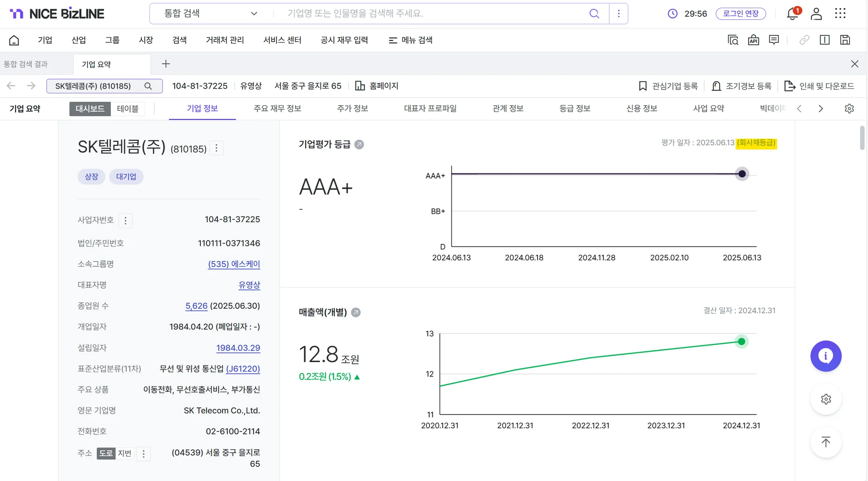868x481 pixels.
Task: Save the screen using the floppy disk icon
Action: click(x=845, y=40)
